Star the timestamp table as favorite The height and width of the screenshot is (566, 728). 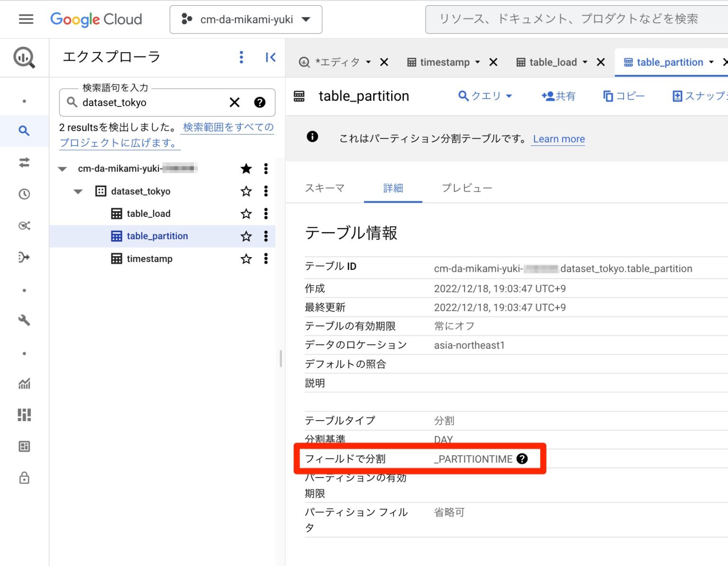point(246,259)
